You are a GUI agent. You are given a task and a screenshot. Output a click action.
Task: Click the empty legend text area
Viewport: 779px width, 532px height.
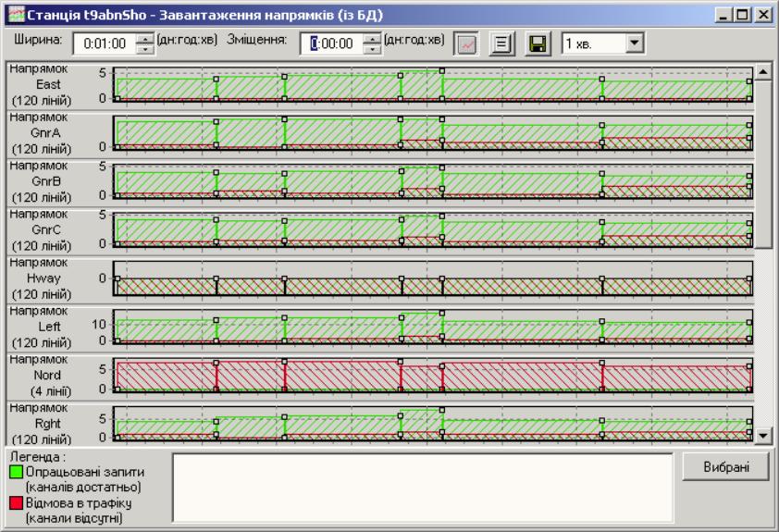pos(423,488)
